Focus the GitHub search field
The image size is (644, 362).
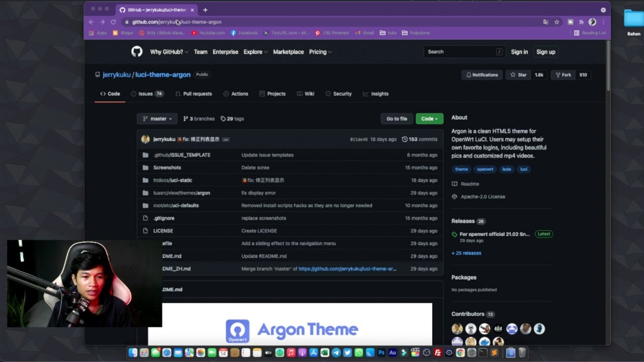tap(465, 52)
